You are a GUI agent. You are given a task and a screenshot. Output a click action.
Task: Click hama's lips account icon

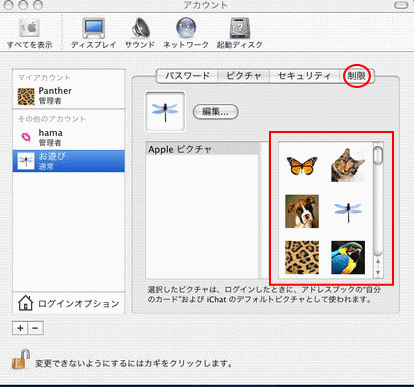pos(26,137)
